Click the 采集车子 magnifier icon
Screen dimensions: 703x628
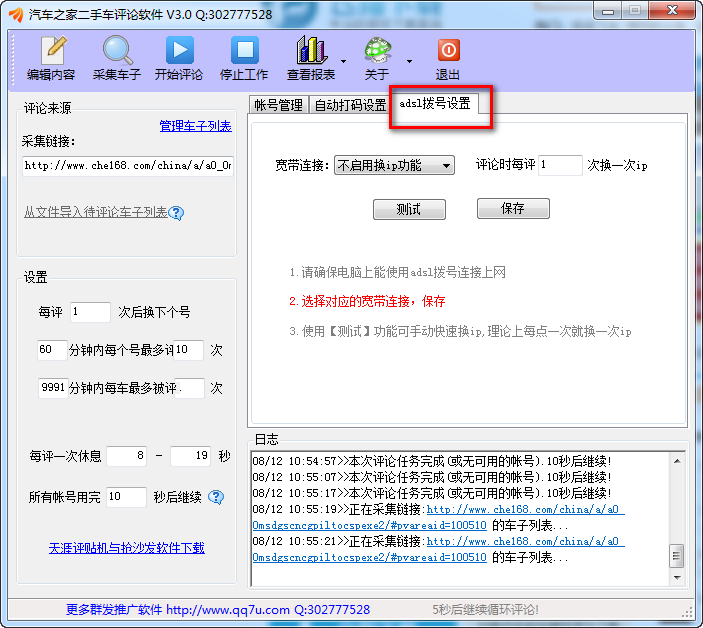click(x=117, y=50)
